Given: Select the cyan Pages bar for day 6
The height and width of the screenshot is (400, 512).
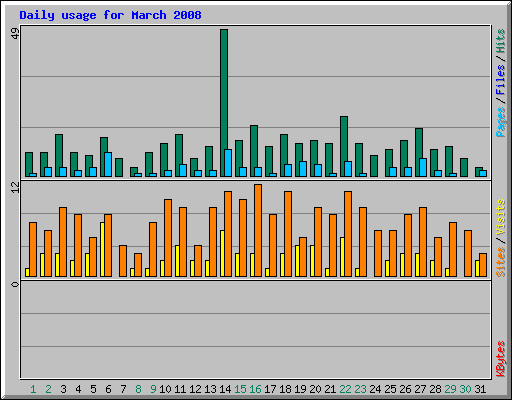Looking at the screenshot, I should pyautogui.click(x=108, y=164).
